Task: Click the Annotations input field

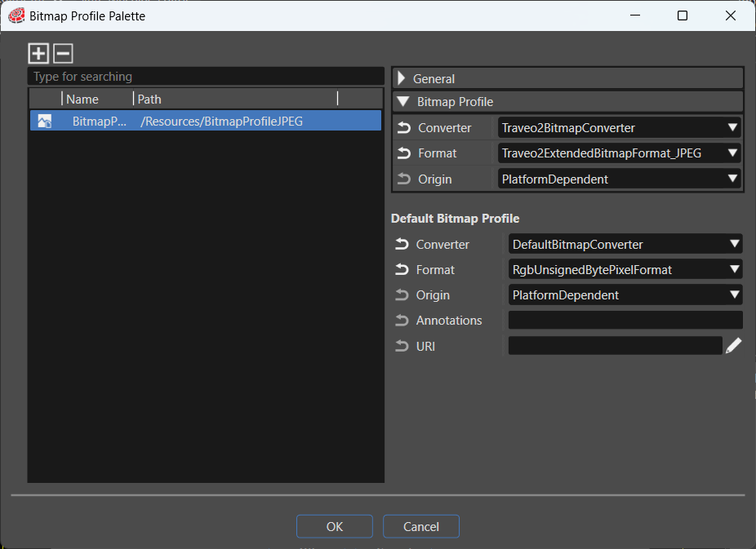Action: [625, 321]
